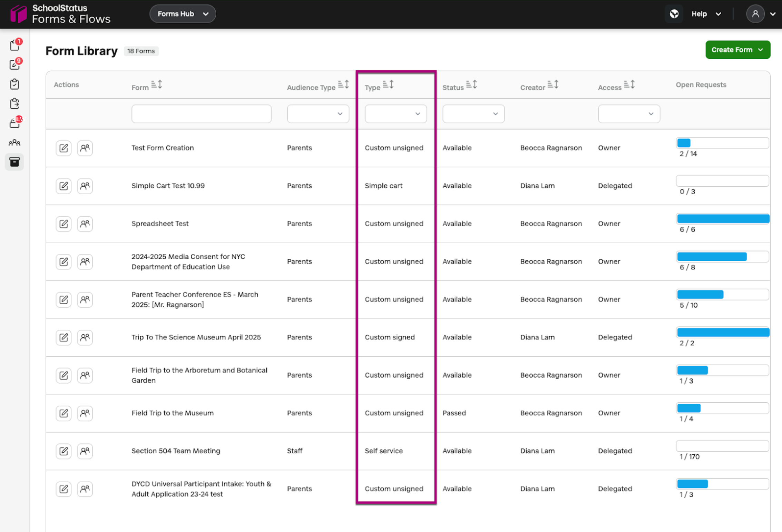Edit the Simple Cart Test 10.99 form
Viewport: 782px width, 532px height.
(63, 186)
